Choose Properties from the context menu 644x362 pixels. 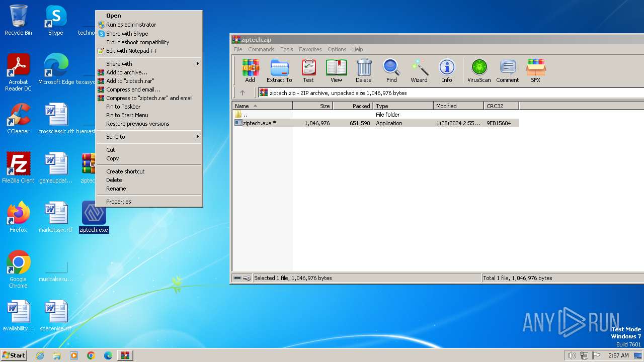[149, 202]
